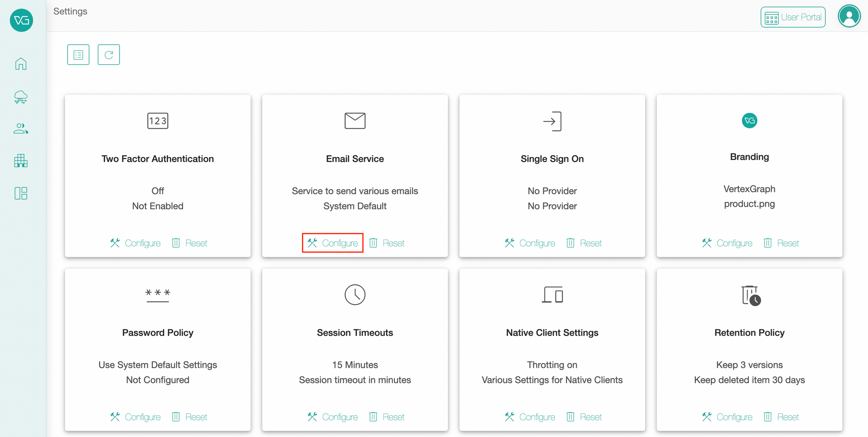Configure the Retention Policy
Viewport: 868px width, 437px height.
click(x=727, y=417)
